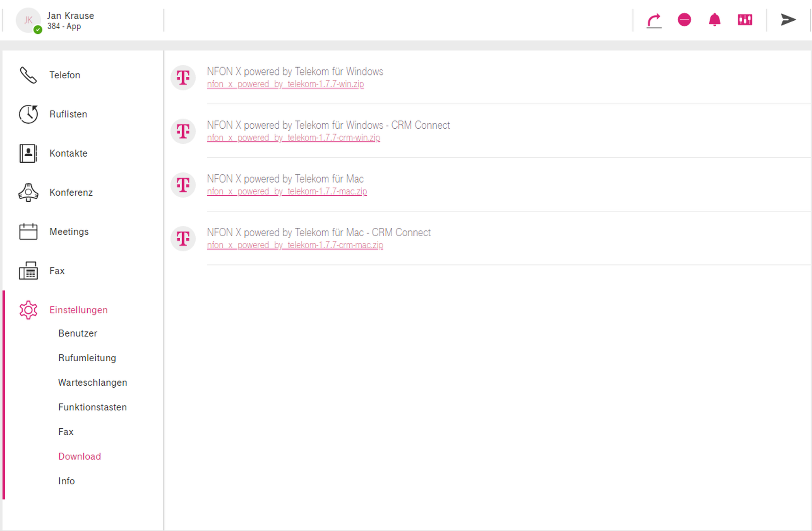Open the Meetings calendar section
The image size is (812, 531).
[69, 231]
